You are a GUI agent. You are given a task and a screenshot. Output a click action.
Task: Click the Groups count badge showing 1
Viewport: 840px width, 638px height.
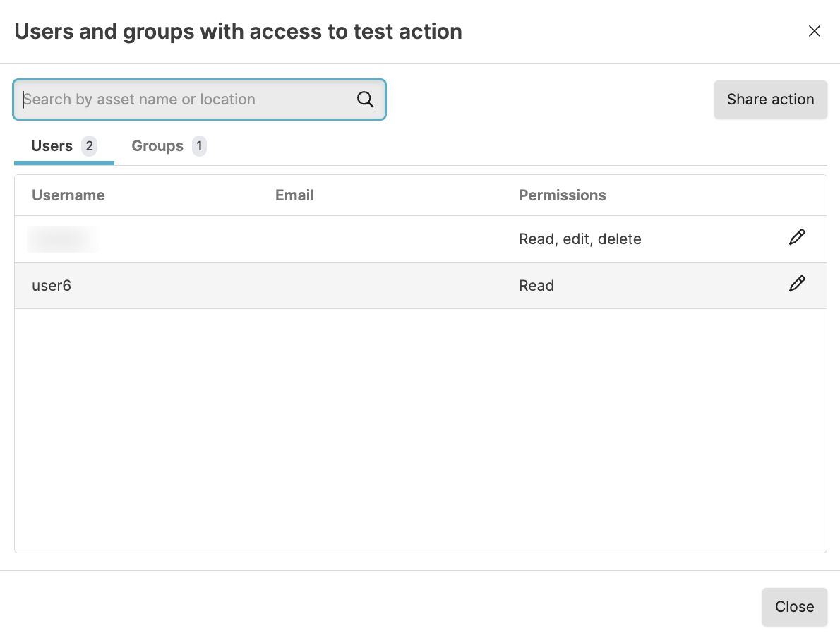[x=199, y=146]
